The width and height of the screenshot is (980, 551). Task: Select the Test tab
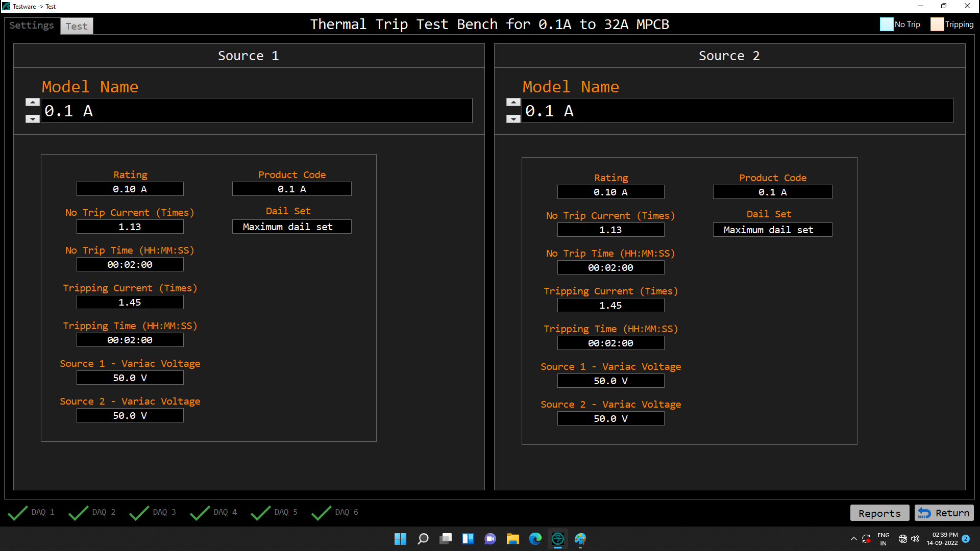click(x=77, y=26)
